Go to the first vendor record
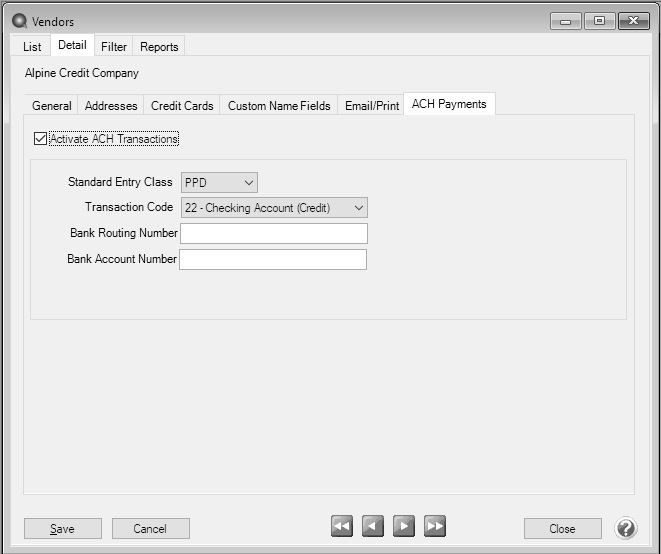This screenshot has height=554, width=661. point(342,527)
